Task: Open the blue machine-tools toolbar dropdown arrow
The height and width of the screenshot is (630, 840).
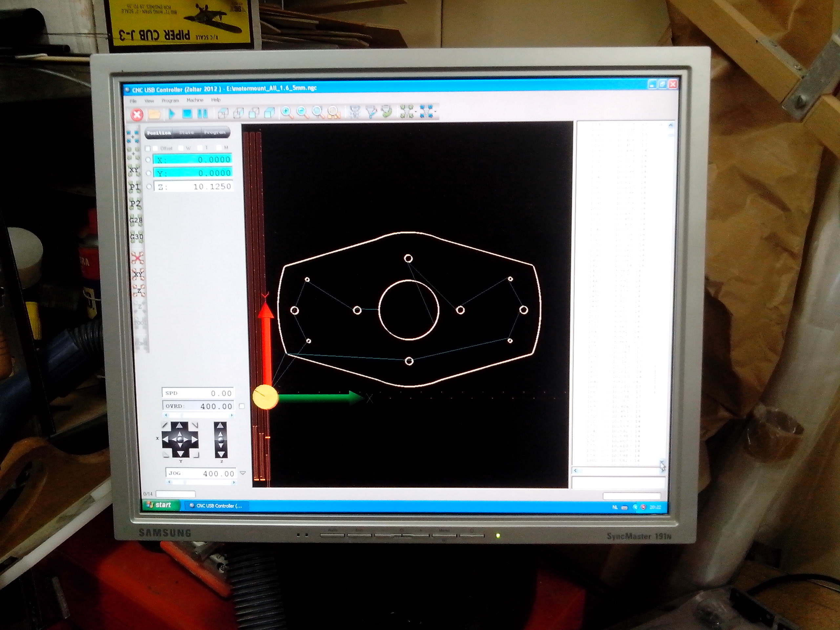Action: [x=435, y=112]
